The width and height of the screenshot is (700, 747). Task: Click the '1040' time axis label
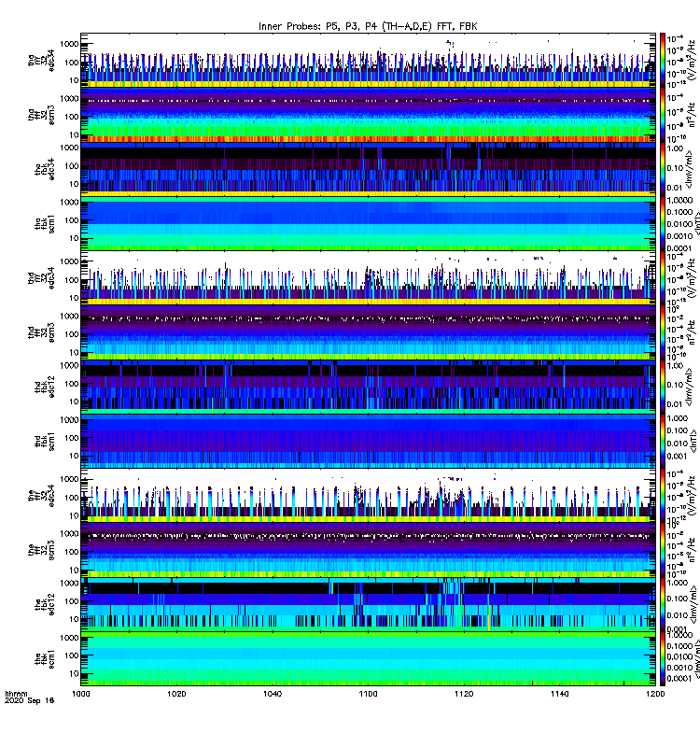point(273,694)
